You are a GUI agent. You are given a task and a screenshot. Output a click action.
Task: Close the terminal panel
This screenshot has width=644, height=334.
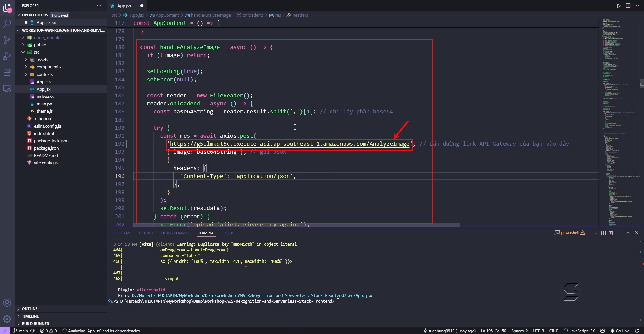pyautogui.click(x=637, y=233)
